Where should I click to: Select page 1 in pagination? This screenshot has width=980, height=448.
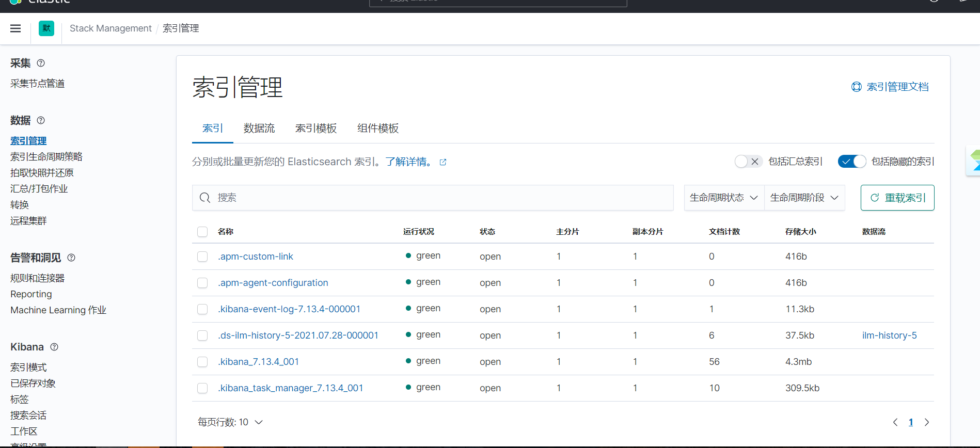(x=911, y=422)
